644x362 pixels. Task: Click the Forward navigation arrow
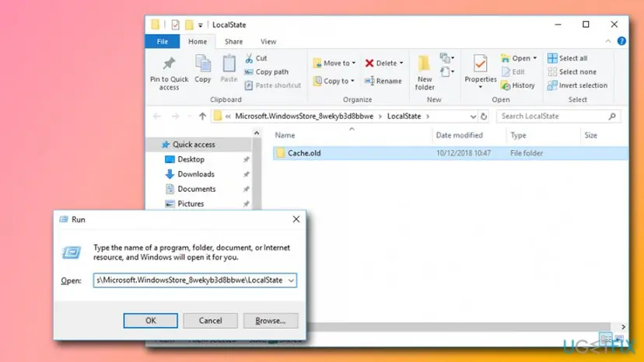[175, 117]
